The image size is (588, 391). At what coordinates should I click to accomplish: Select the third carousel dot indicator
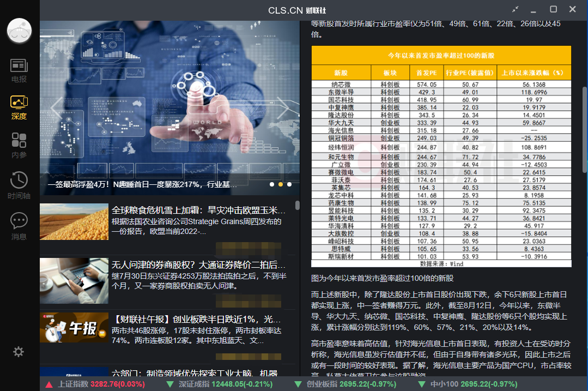click(289, 184)
